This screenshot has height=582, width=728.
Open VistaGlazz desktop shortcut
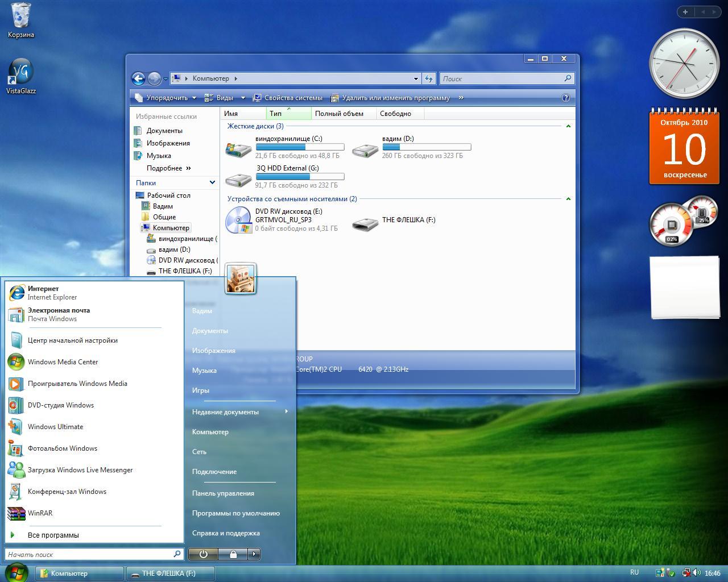(20, 76)
